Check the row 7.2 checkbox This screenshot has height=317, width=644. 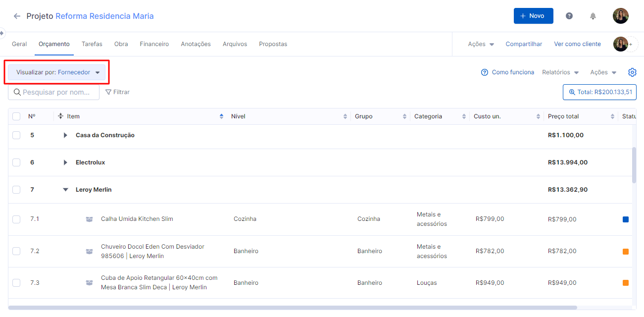16,251
